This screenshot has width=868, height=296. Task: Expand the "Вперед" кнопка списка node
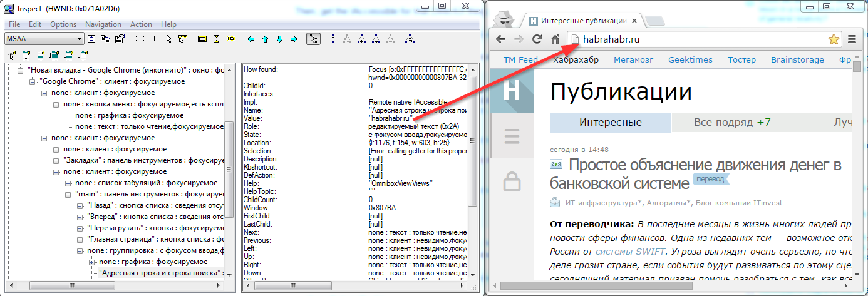[x=80, y=217]
